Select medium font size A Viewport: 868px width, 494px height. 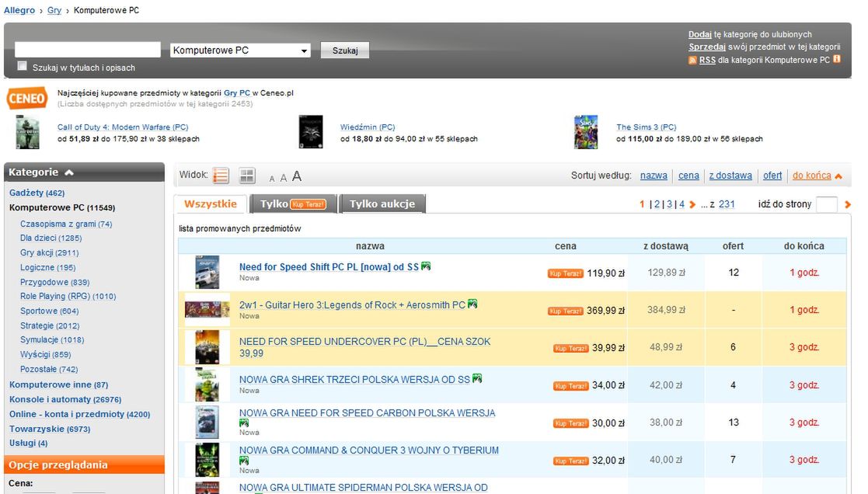284,178
